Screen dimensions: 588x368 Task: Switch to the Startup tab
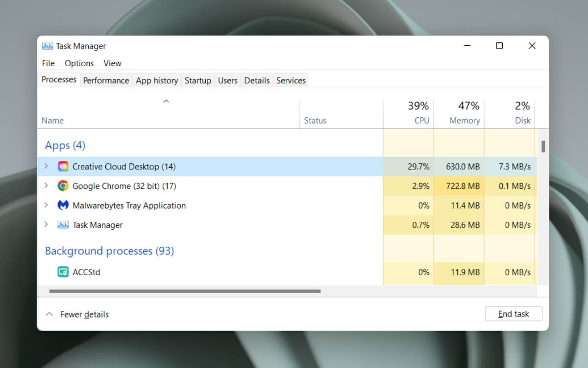(198, 80)
